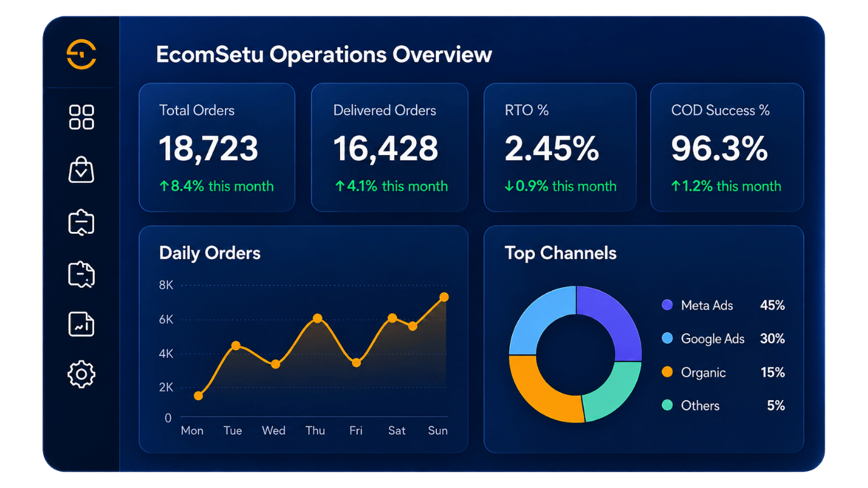868x488 pixels.
Task: Click the green up arrow beside 4.1%
Action: pyautogui.click(x=339, y=186)
